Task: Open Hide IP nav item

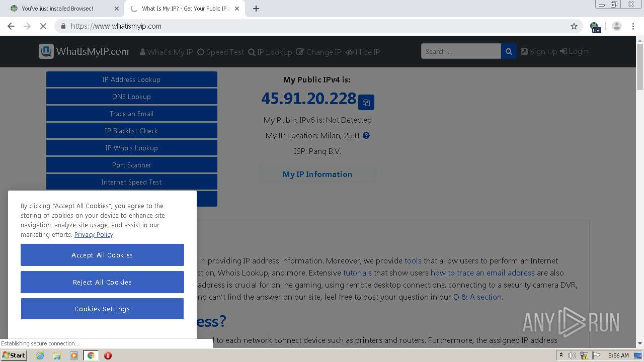Action: point(362,52)
